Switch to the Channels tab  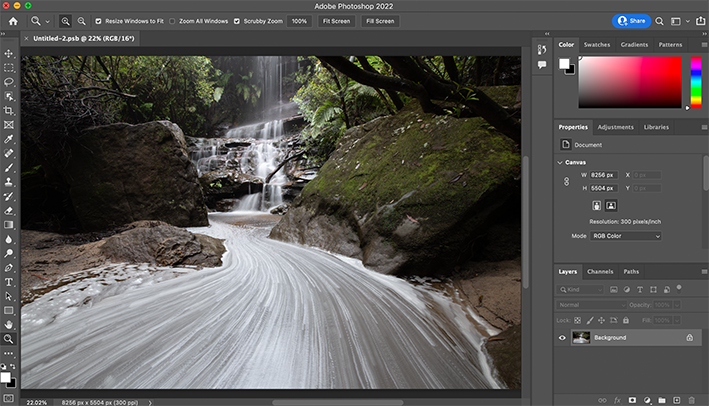point(600,271)
